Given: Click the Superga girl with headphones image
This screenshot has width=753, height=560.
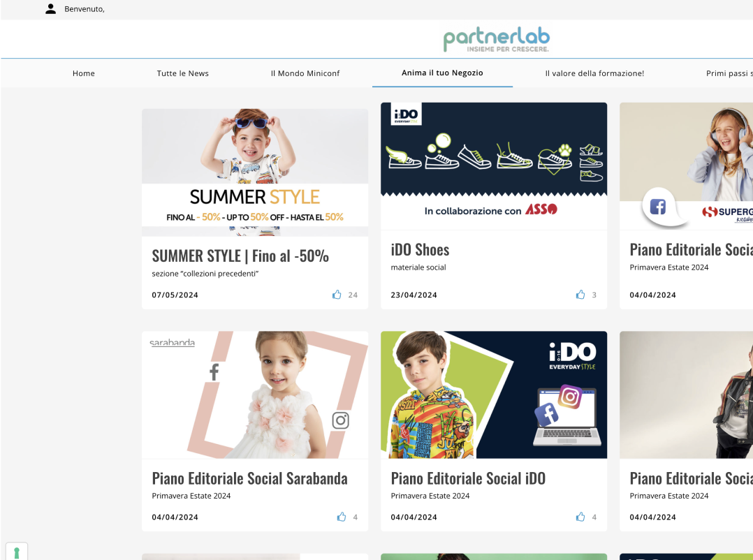Looking at the screenshot, I should pos(686,166).
